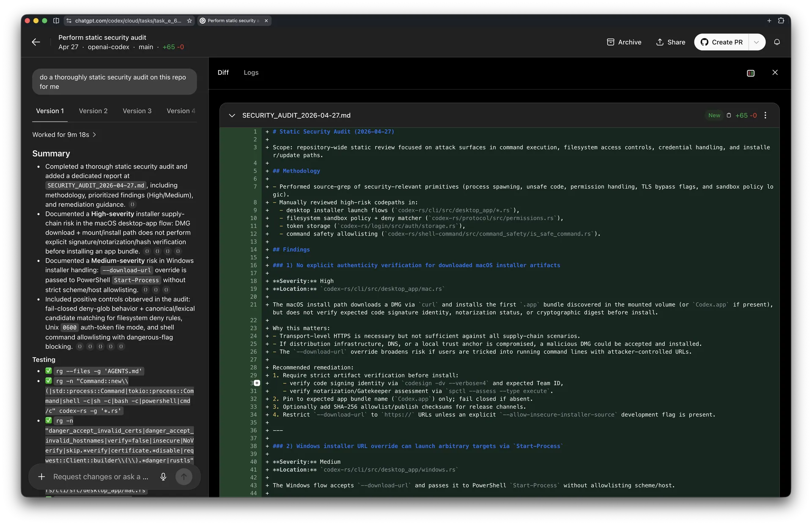Click the plus attachment icon in the composer

(x=41, y=477)
